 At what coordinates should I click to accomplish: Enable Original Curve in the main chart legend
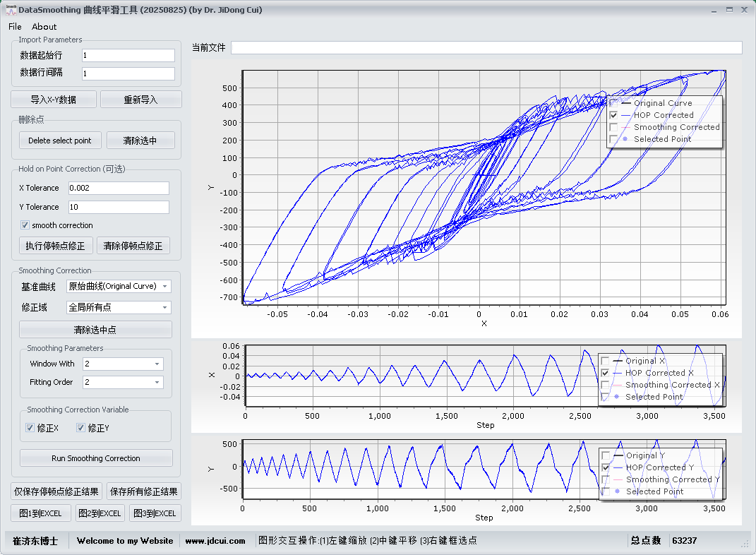click(613, 103)
